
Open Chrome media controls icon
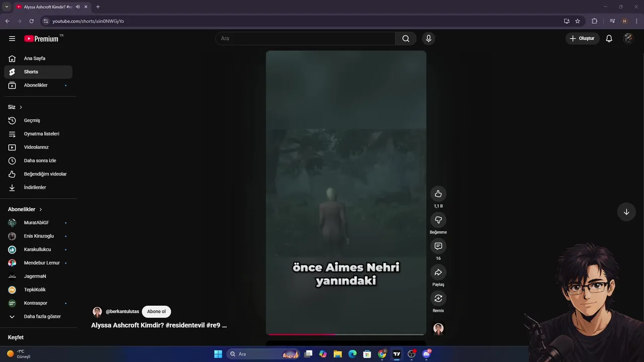point(612,21)
